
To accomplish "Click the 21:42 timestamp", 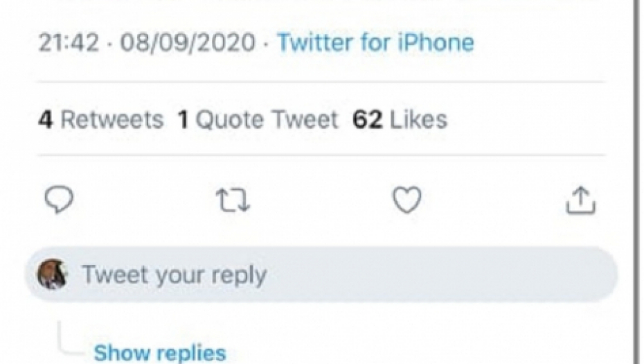I will pos(69,42).
